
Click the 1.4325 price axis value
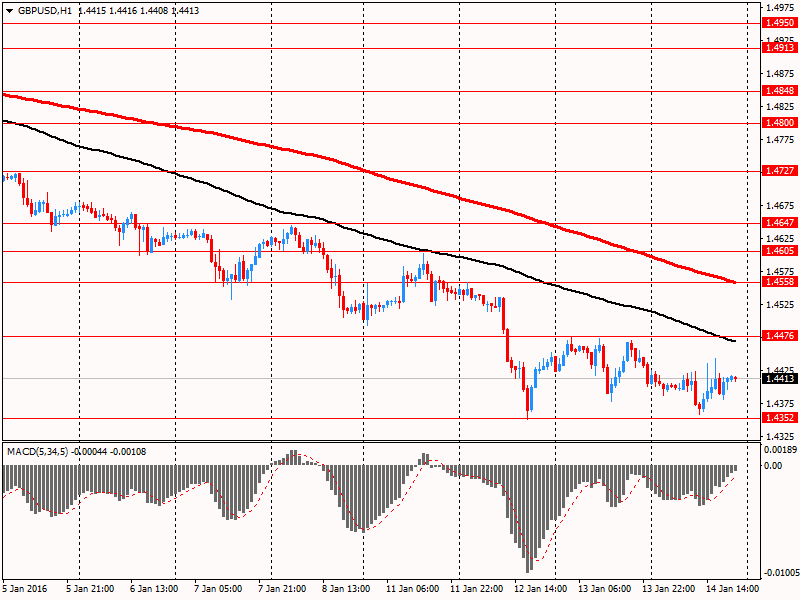[x=780, y=437]
